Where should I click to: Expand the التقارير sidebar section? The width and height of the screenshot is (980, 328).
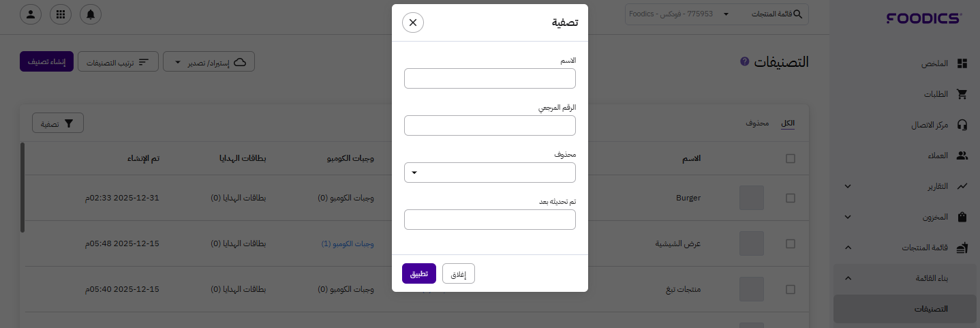click(848, 186)
